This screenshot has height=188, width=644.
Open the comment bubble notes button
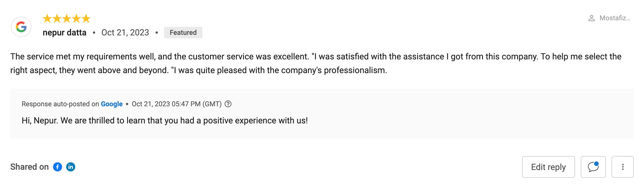[593, 167]
